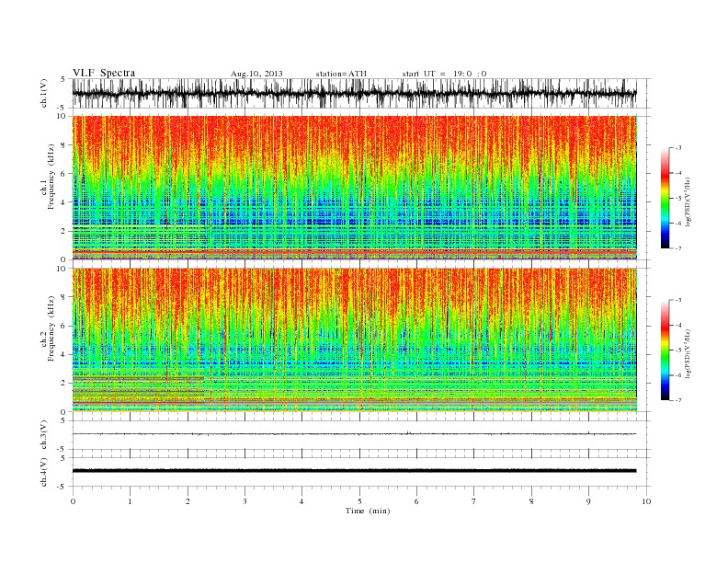Screen dimensions: 728x563
Task: Click time-axis tick label "3"
Action: [x=245, y=501]
